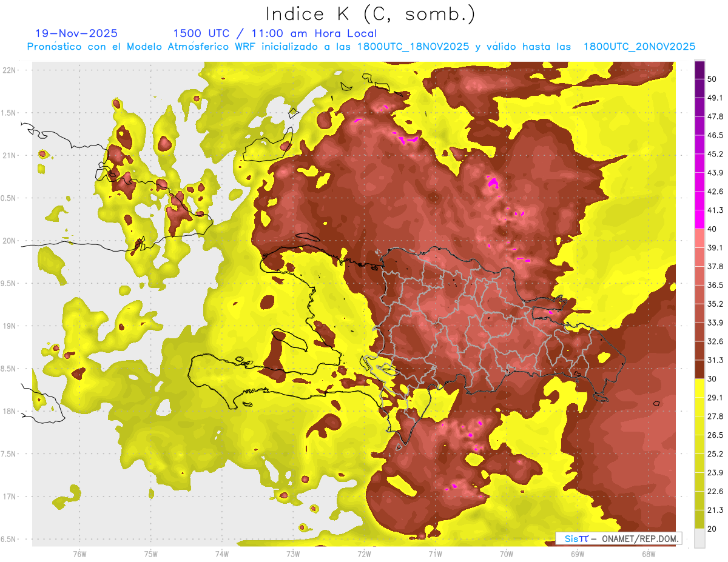Click the "1800UTC_20NOV2025" valid-until time text
Image resolution: width=728 pixels, height=562 pixels.
639,47
